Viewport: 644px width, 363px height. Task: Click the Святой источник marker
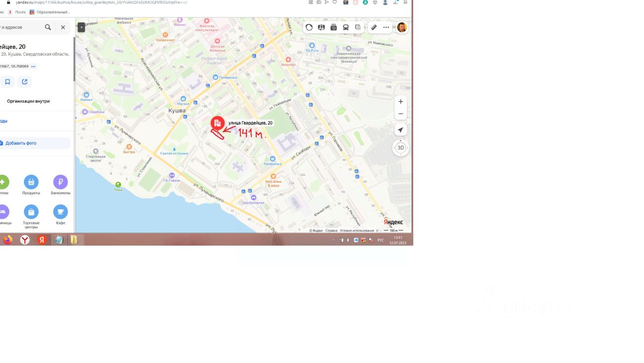pos(174,149)
